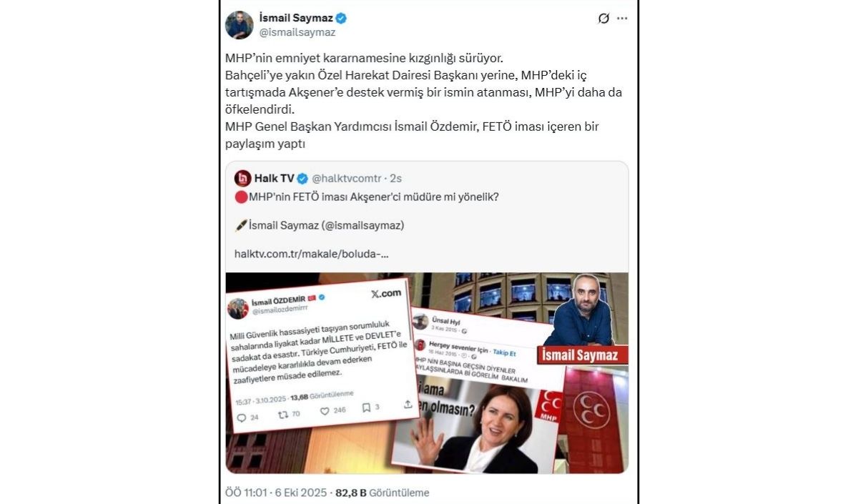Click the retweet icon showing 70
The height and width of the screenshot is (504, 858).
[x=283, y=414]
